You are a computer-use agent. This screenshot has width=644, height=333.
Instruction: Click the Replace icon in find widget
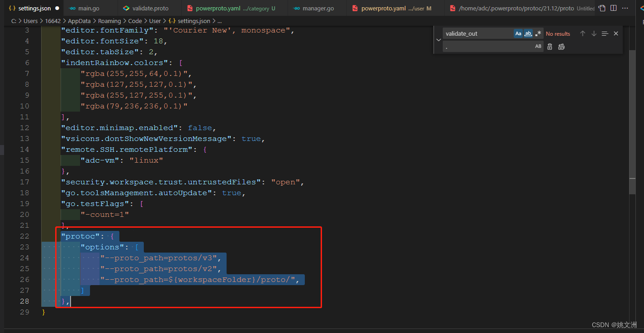(549, 46)
